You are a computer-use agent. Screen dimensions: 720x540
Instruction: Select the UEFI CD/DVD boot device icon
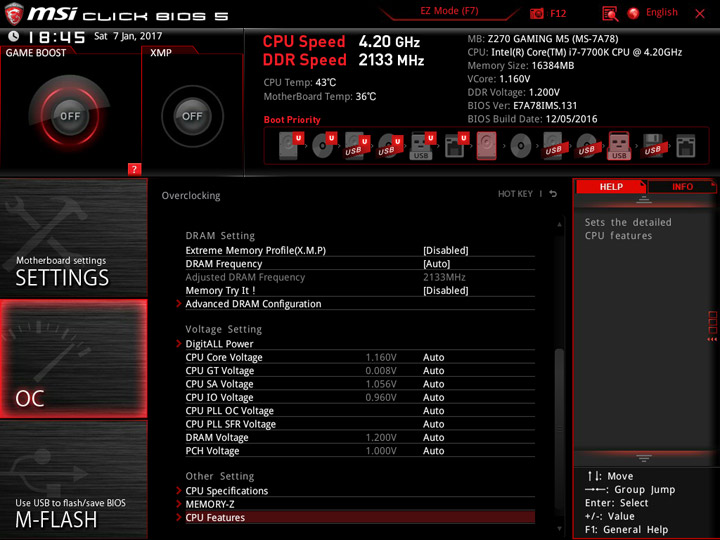point(324,146)
